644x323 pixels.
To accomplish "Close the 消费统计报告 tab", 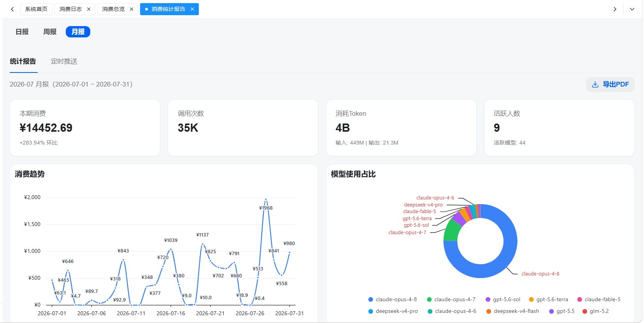I will 192,9.
